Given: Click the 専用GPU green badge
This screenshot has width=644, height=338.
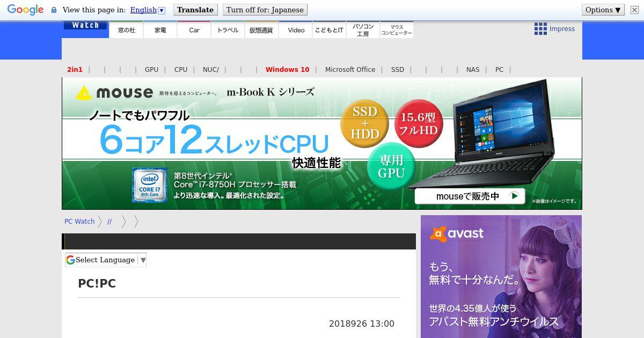Looking at the screenshot, I should (391, 166).
